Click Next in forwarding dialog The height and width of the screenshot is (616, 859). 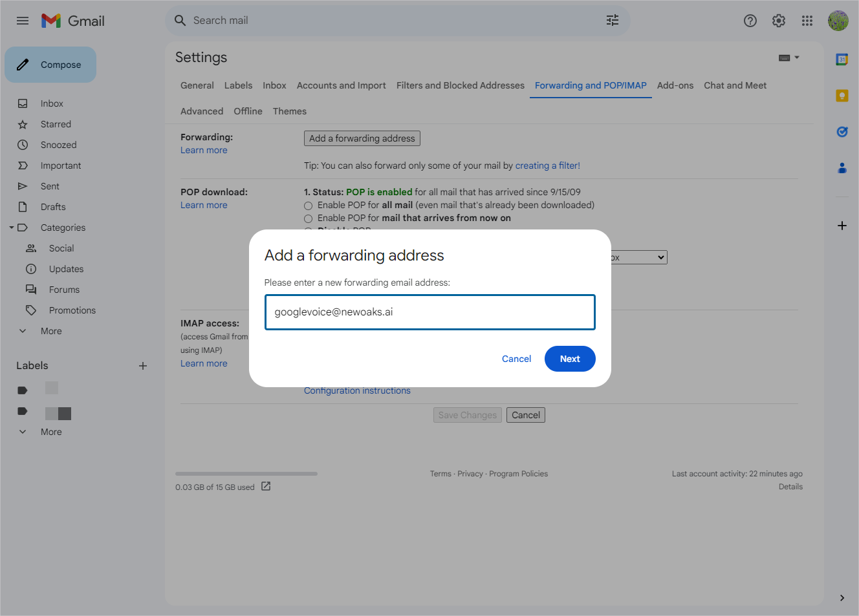point(569,359)
